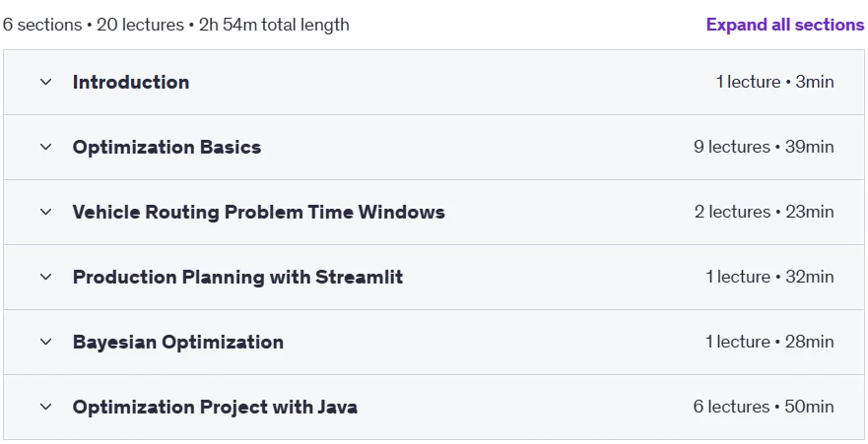Select Production Planning with Streamlit title
This screenshot has height=444, width=868.
[x=237, y=277]
